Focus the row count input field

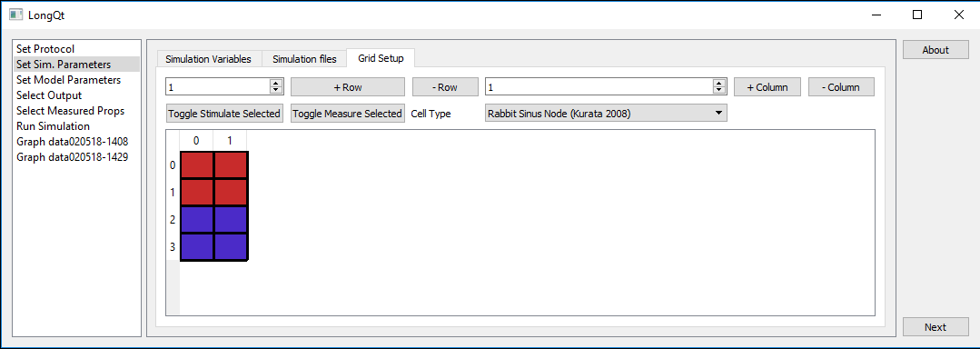(x=217, y=87)
